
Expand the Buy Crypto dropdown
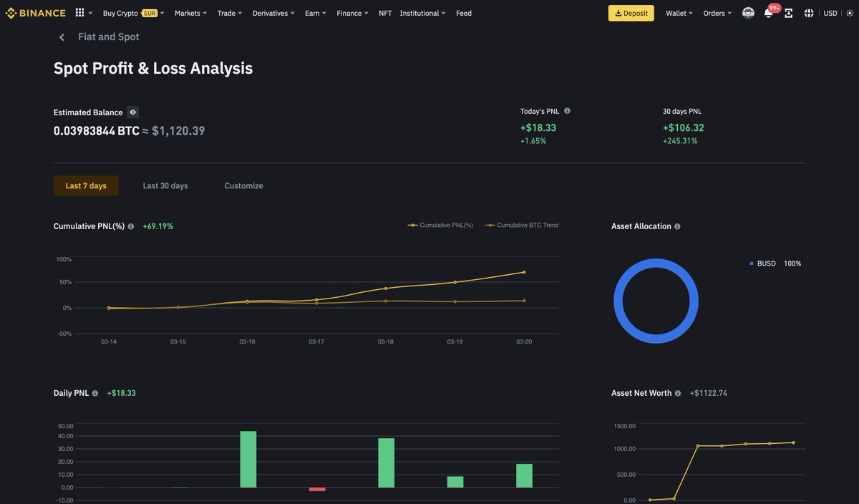(x=133, y=13)
